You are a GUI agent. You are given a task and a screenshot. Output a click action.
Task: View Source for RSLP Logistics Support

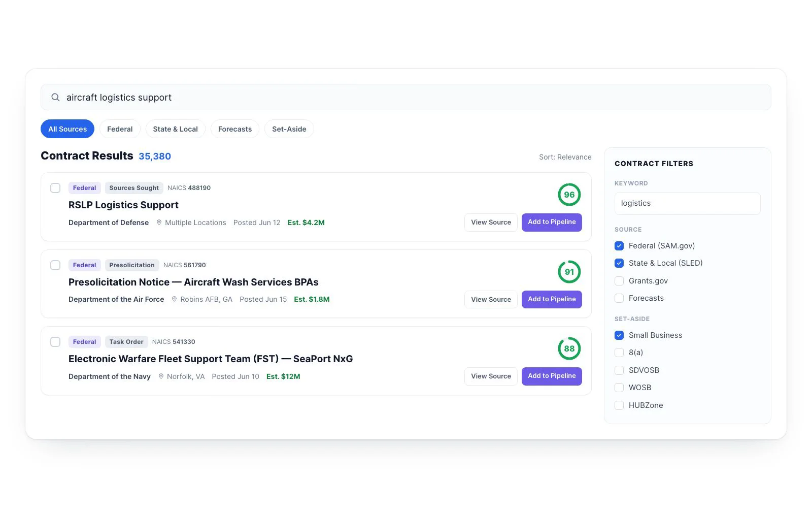[x=491, y=223]
